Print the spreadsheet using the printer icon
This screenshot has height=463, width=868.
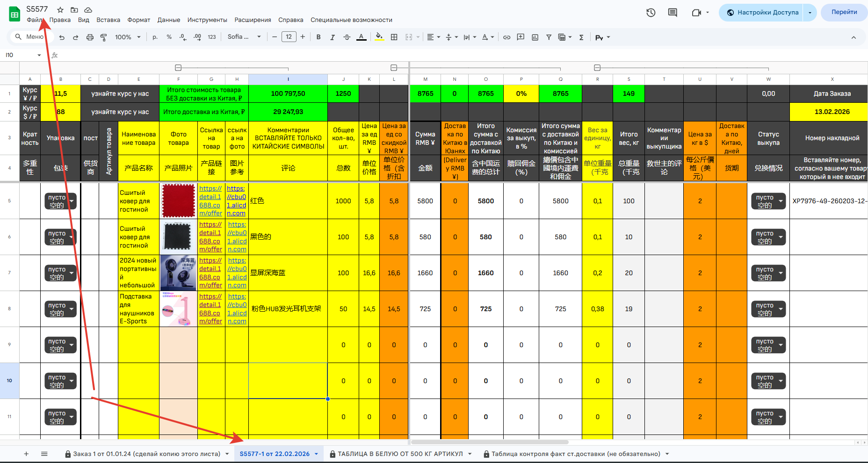point(90,37)
